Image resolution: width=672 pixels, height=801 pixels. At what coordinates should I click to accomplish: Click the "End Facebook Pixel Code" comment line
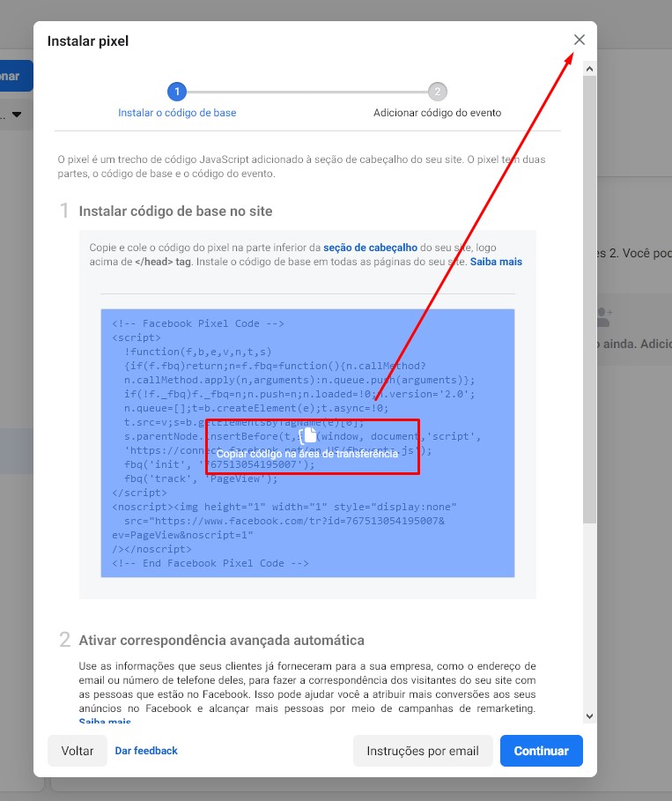(x=210, y=563)
